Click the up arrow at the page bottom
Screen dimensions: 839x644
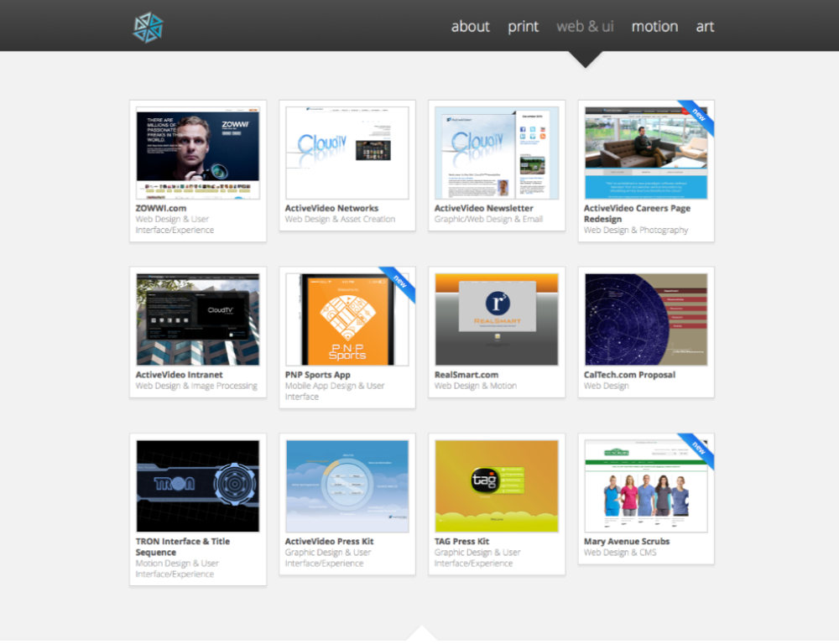pyautogui.click(x=422, y=634)
